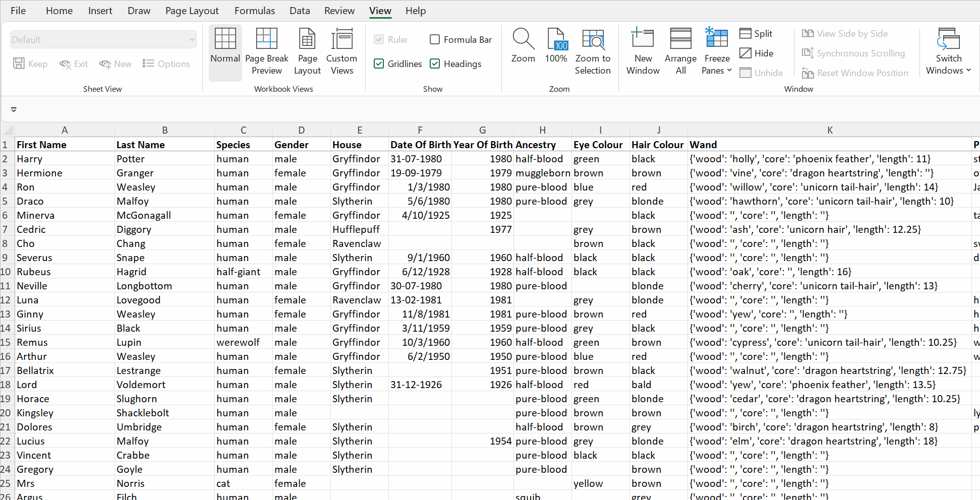Open a New Window

coord(643,50)
